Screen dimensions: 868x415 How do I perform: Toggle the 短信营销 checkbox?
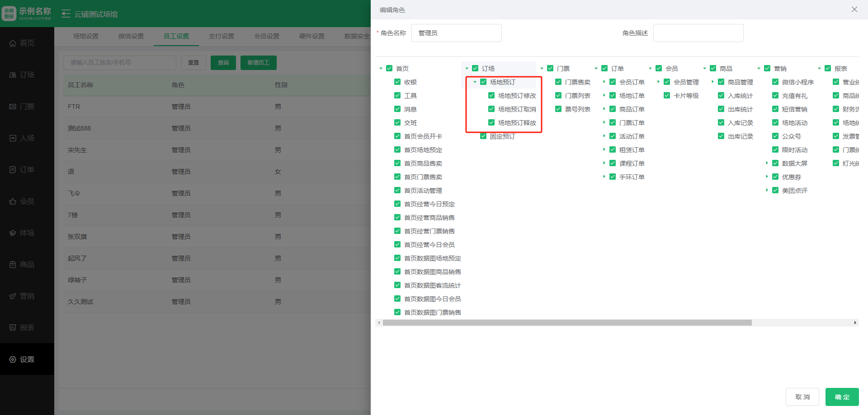pyautogui.click(x=775, y=109)
